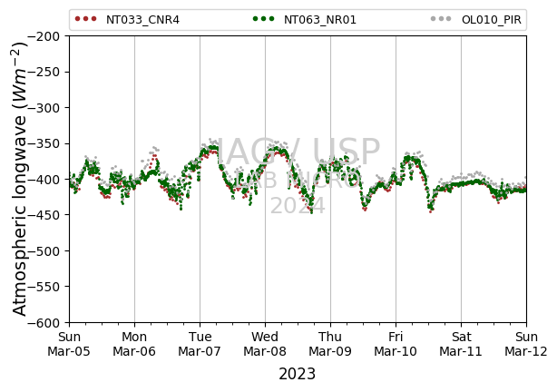Click the Sun Mar-05 x-axis label
557x392 pixels.
pos(69,344)
